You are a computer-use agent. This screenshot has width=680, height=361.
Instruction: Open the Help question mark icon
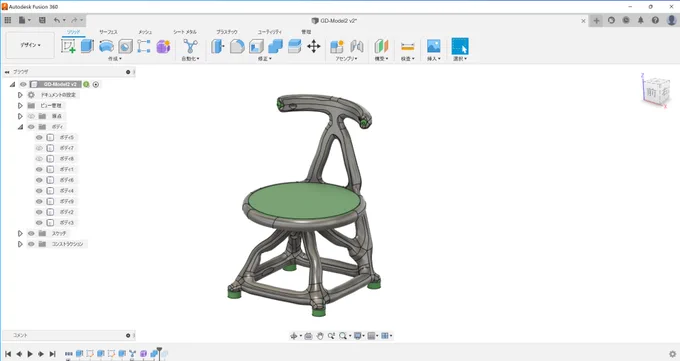coord(655,20)
